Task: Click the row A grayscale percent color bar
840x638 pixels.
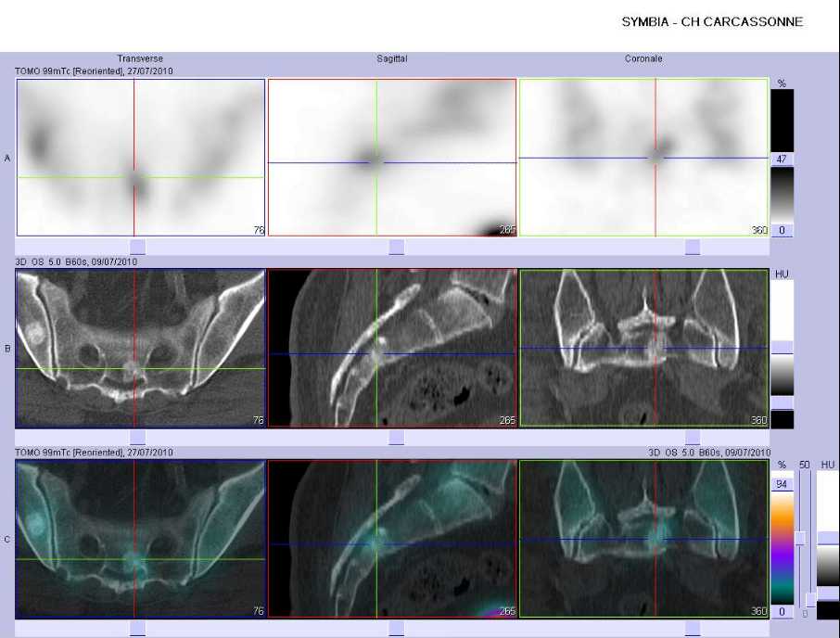Action: tap(782, 195)
